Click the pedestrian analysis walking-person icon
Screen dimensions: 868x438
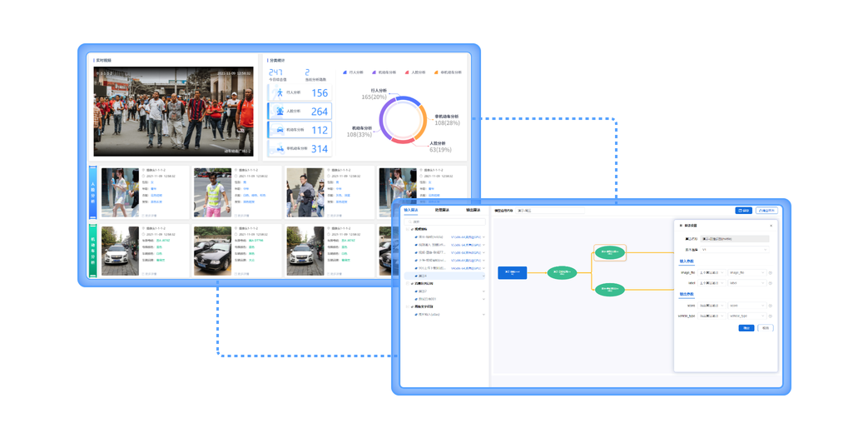click(x=280, y=93)
